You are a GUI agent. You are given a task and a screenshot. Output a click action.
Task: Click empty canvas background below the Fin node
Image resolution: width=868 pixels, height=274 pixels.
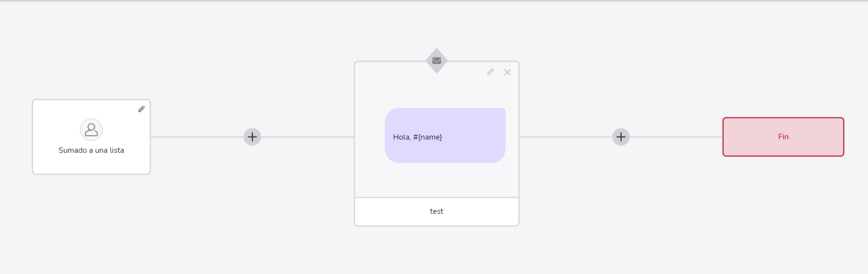[x=783, y=215]
